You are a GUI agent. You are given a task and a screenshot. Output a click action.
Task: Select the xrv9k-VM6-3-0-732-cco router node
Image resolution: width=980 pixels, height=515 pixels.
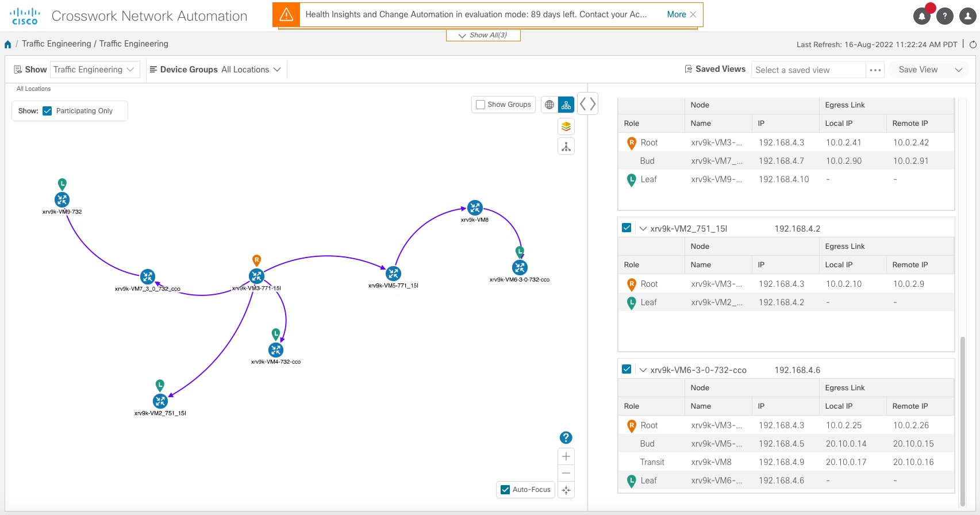520,267
